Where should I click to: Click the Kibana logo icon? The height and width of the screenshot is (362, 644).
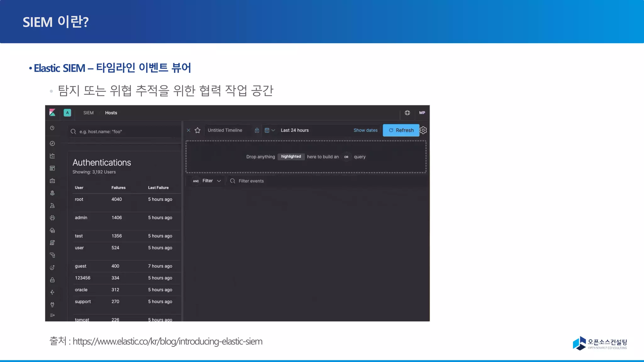53,112
